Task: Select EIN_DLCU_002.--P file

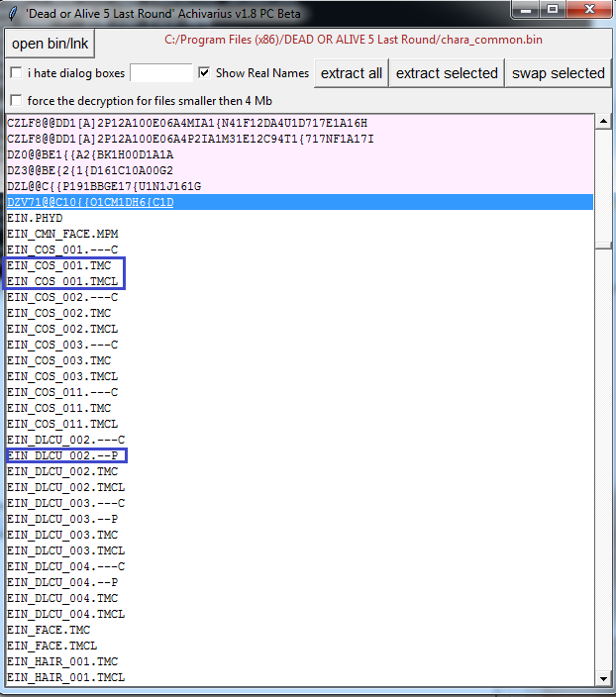Action: pos(300,455)
